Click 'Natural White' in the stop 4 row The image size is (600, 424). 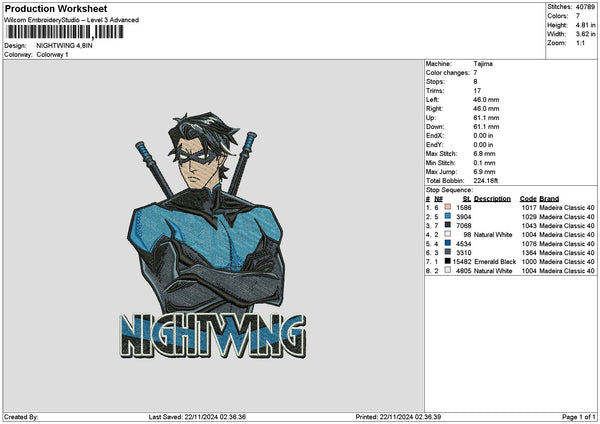[x=493, y=235]
